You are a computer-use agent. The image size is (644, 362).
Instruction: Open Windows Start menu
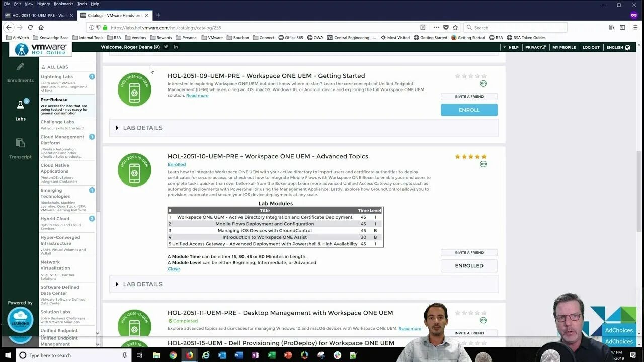[8, 355]
